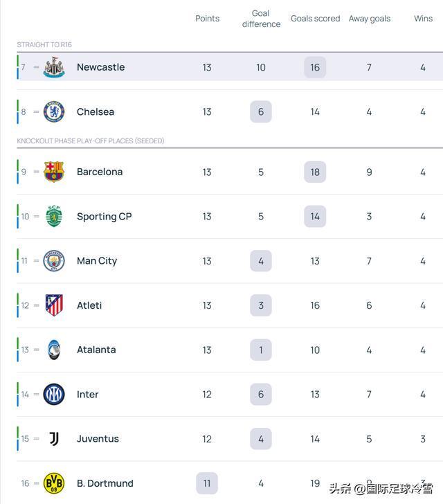The height and width of the screenshot is (504, 443).
Task: Sort by Wins column header
Action: point(423,19)
